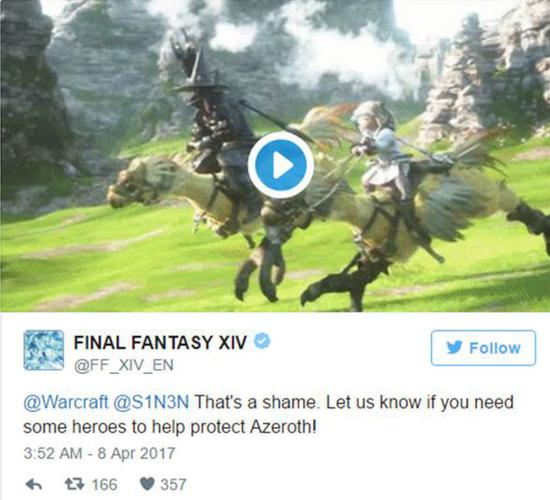
Task: Click the reply arrow icon
Action: (x=34, y=485)
